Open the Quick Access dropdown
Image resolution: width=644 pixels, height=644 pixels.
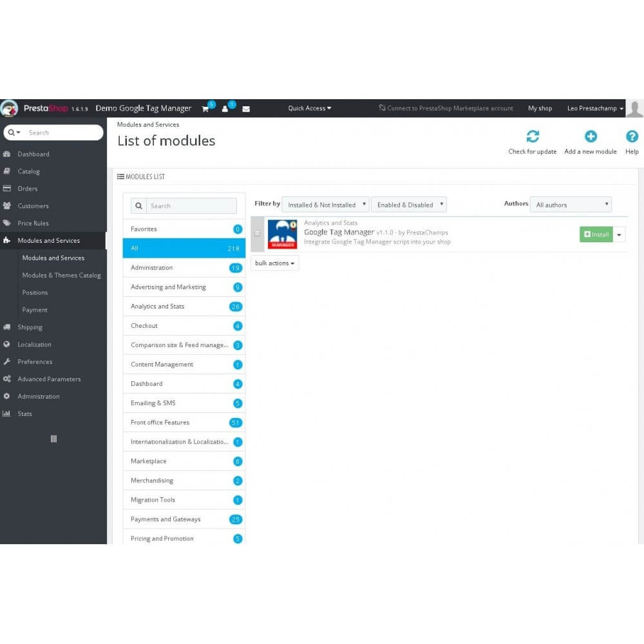click(309, 108)
